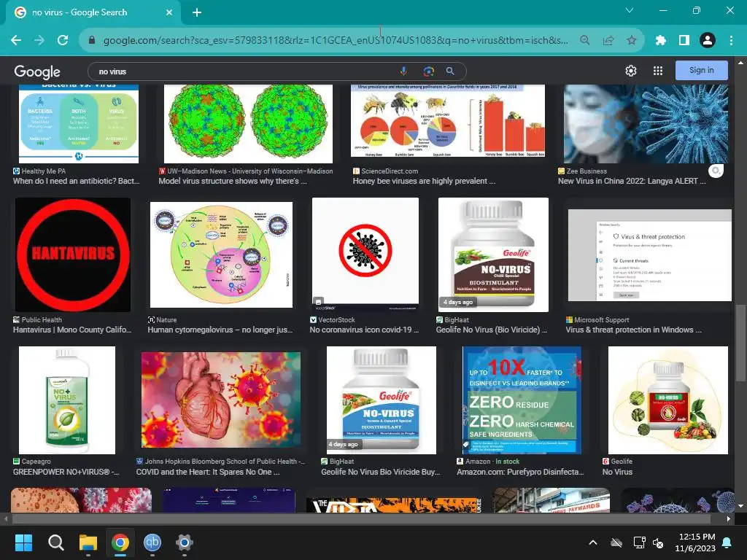Open the Geolife No Virus vegetables image

(668, 400)
